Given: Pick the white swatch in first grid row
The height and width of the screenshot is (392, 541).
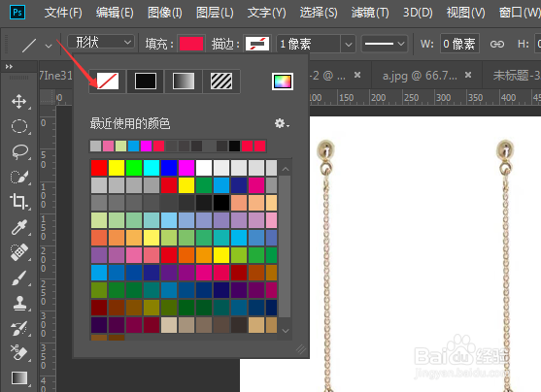Looking at the screenshot, I should point(204,168).
